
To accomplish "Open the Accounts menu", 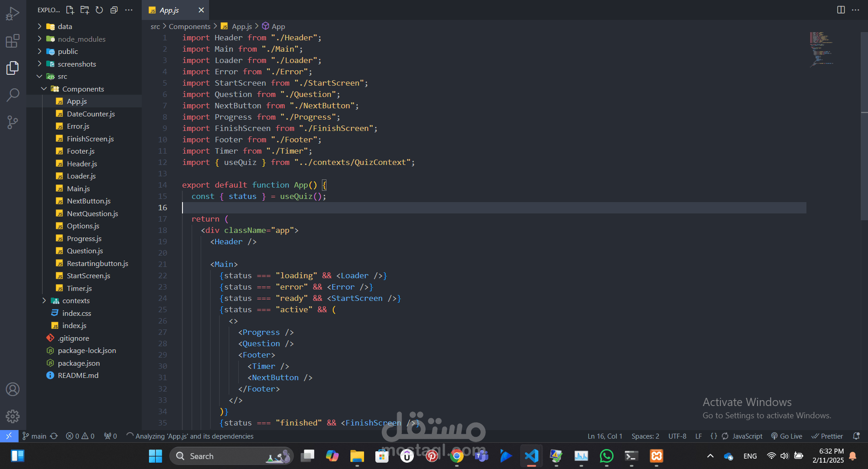I will pyautogui.click(x=13, y=389).
